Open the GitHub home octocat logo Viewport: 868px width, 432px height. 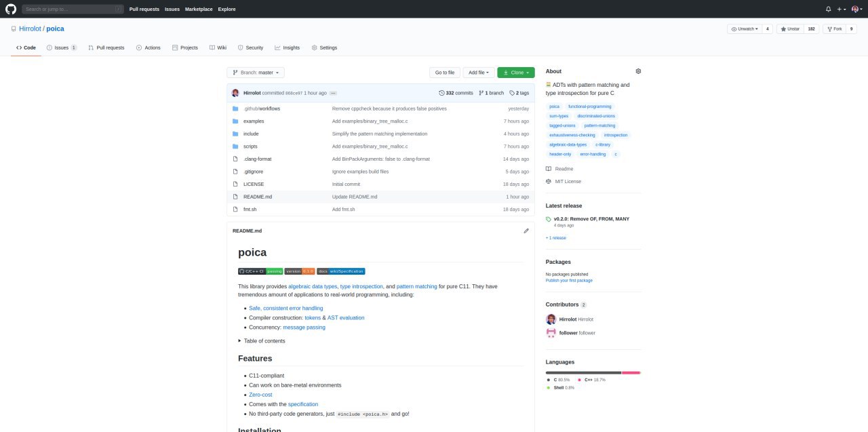(10, 9)
